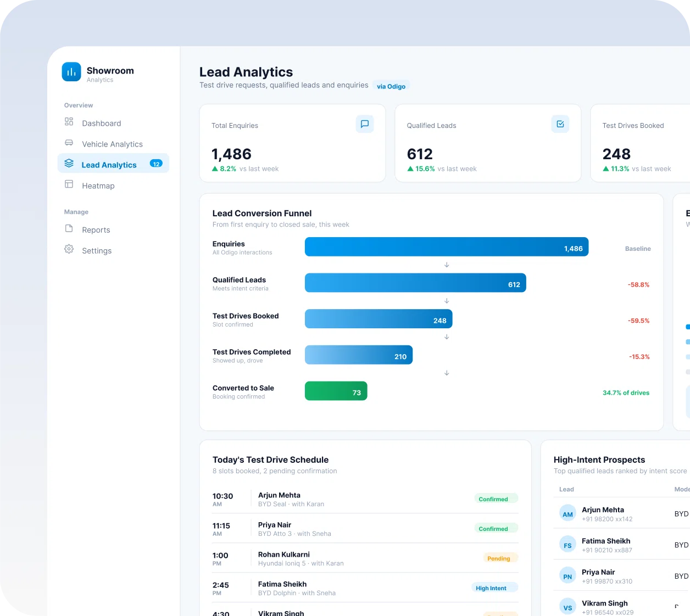Click the green up arrow beside 11.3%
Screen dimensions: 690x616
(x=606, y=169)
